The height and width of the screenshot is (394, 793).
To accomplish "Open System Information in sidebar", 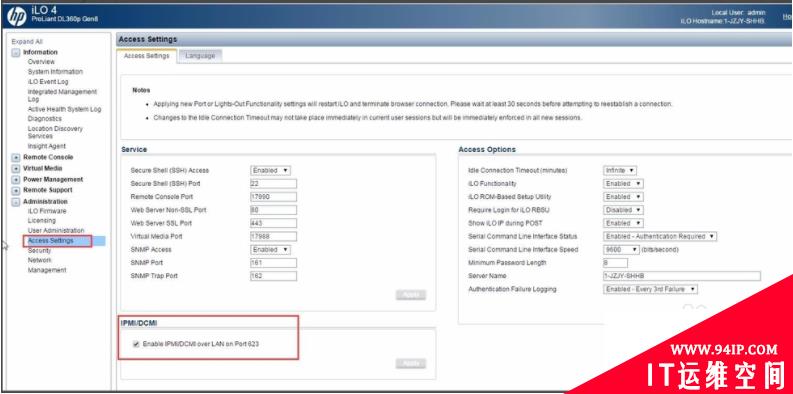I will pos(55,72).
